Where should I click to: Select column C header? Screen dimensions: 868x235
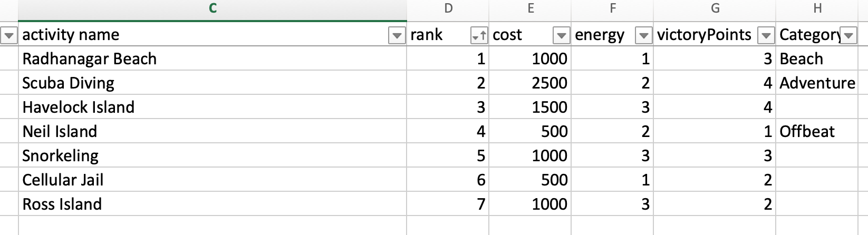point(213,8)
